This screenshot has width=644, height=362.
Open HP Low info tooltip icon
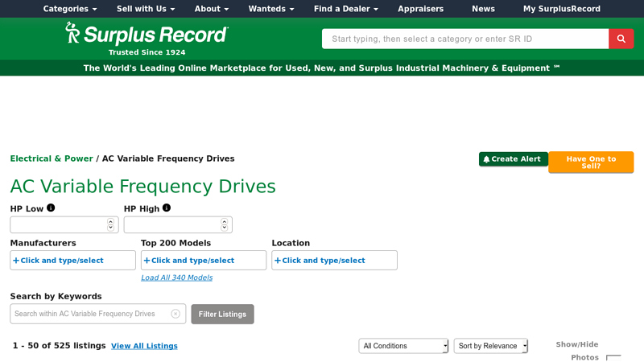(51, 208)
